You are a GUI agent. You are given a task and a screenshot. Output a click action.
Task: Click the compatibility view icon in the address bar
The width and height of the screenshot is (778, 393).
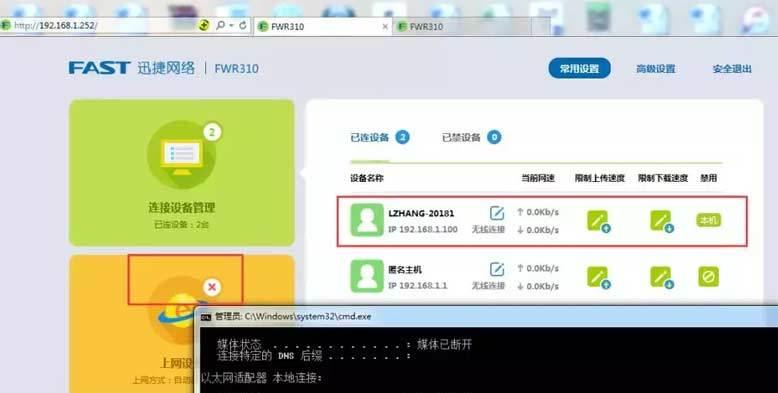[x=203, y=25]
